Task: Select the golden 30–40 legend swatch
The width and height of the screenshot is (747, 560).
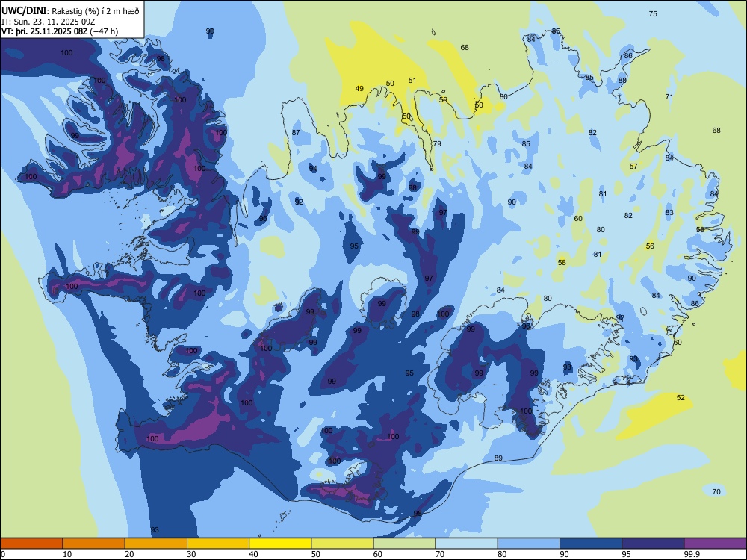Action: [218, 544]
